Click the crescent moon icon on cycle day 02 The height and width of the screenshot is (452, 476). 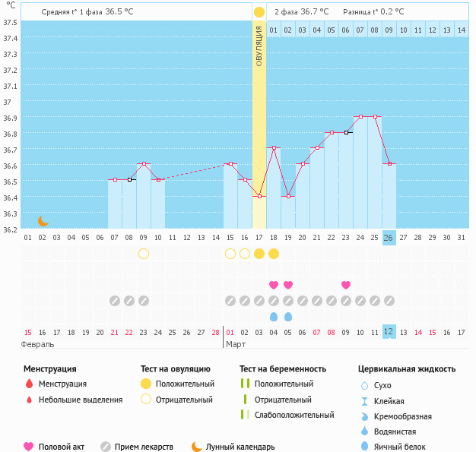pyautogui.click(x=43, y=221)
